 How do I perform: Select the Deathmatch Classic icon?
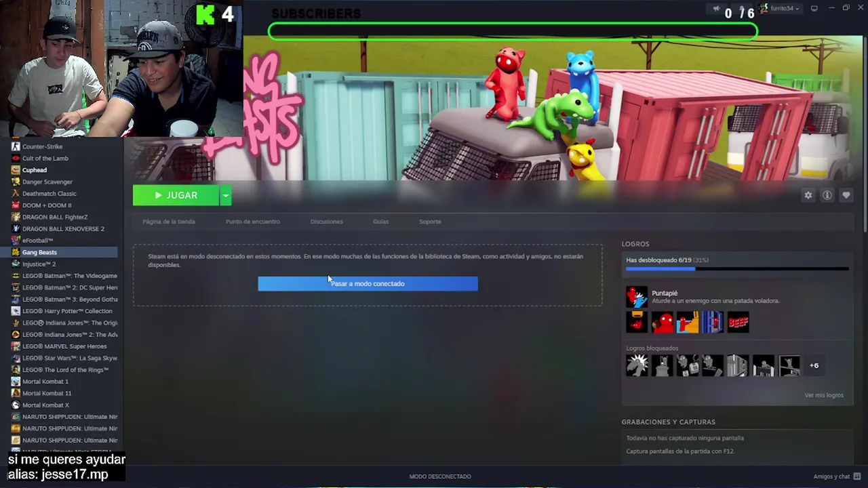tap(16, 194)
